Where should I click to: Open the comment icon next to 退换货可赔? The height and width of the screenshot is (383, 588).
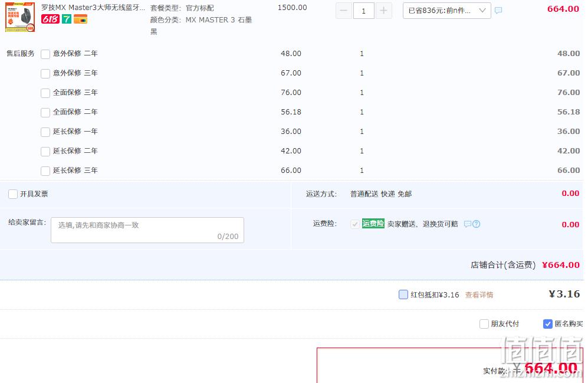(468, 224)
